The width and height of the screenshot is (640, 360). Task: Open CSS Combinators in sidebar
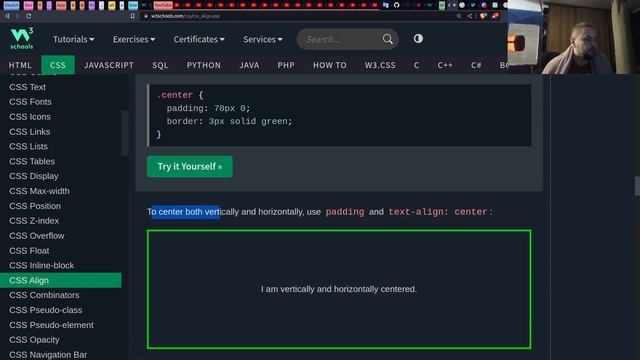[x=44, y=295]
